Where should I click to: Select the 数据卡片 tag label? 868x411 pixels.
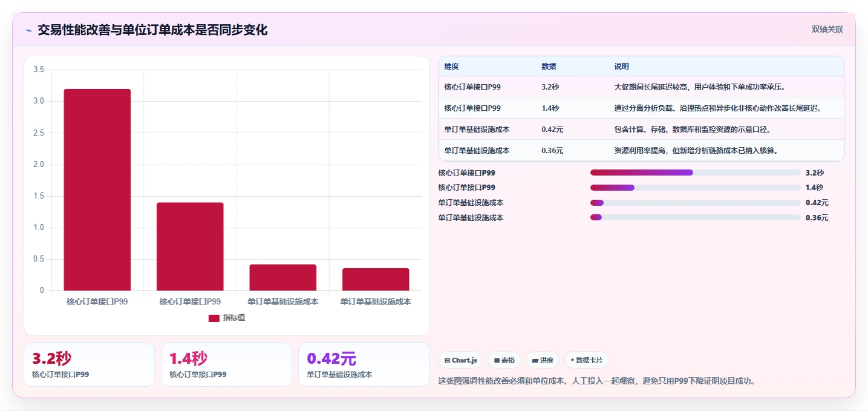(x=590, y=360)
